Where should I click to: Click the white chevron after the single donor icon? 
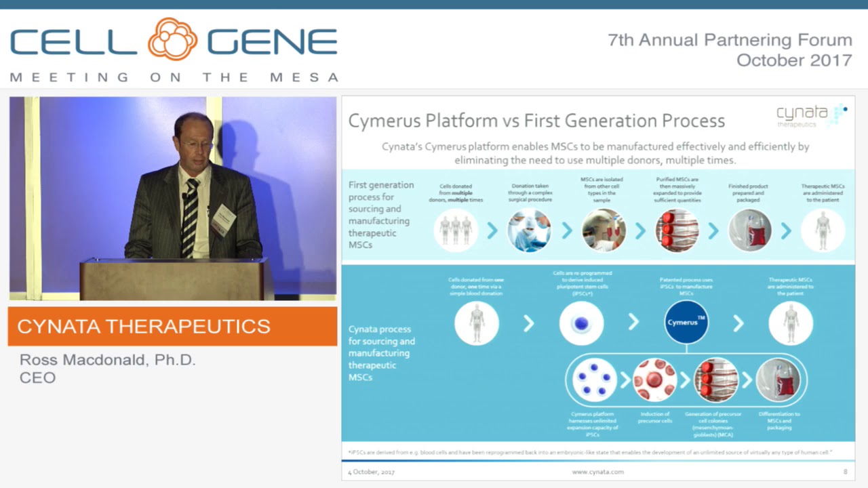(x=528, y=323)
